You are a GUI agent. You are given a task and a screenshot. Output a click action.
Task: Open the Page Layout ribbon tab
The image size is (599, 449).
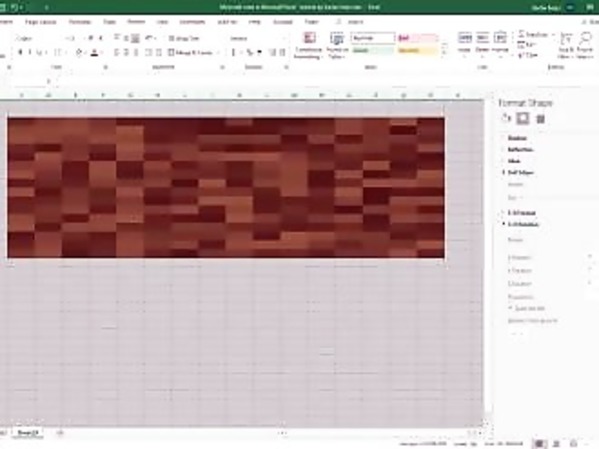click(x=40, y=22)
